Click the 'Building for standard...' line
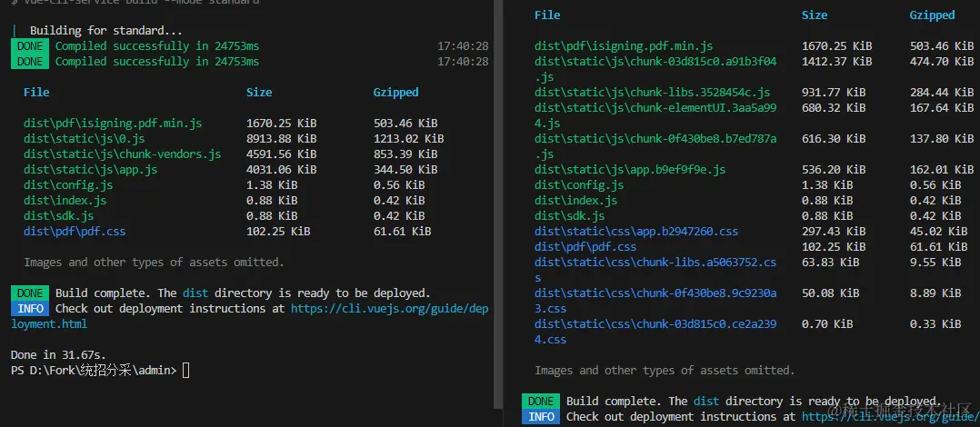The height and width of the screenshot is (427, 980). pyautogui.click(x=105, y=31)
